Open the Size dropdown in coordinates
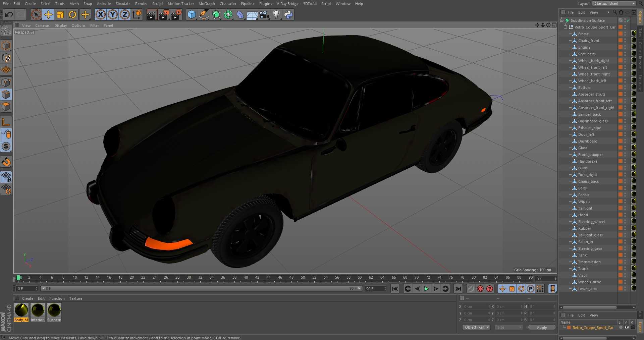 click(x=509, y=327)
